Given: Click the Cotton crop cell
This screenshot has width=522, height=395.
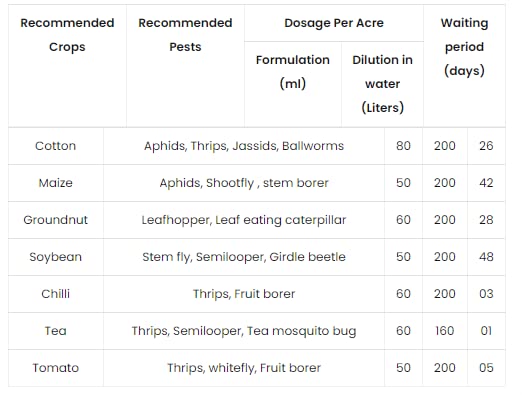Looking at the screenshot, I should 56,146.
